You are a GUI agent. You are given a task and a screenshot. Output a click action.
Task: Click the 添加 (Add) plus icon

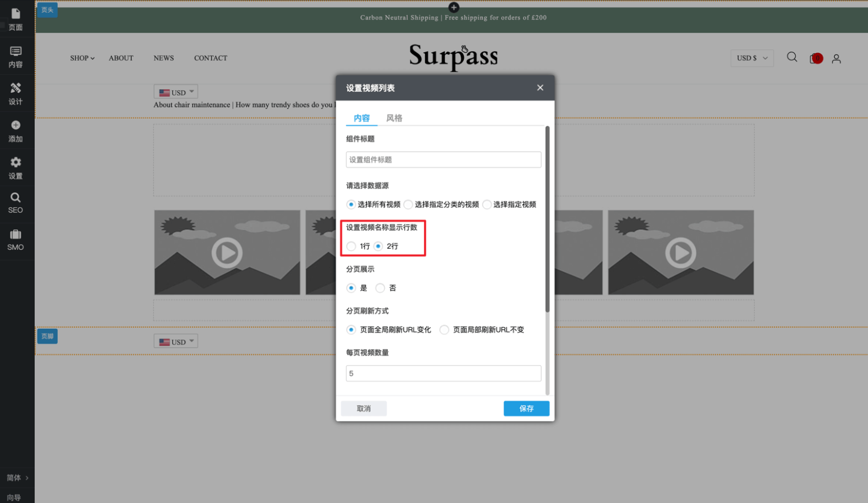(16, 131)
